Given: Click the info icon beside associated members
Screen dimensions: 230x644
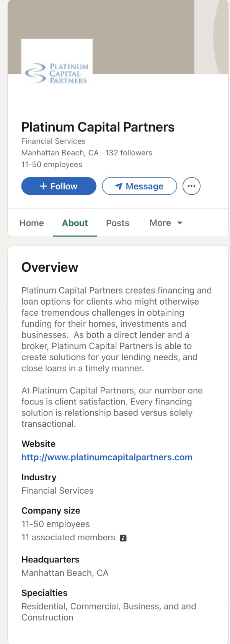Looking at the screenshot, I should [123, 538].
